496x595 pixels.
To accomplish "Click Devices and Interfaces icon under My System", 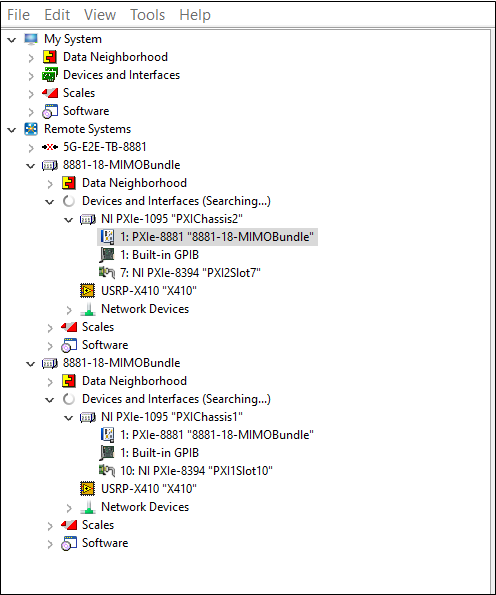I will [x=50, y=75].
